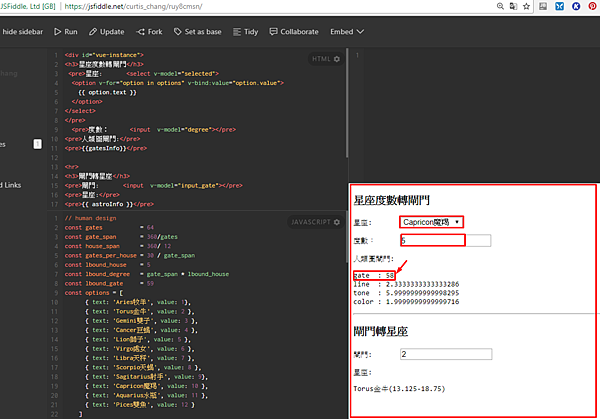Bookmark this page with the star icon
The width and height of the screenshot is (600, 419).
[527, 6]
